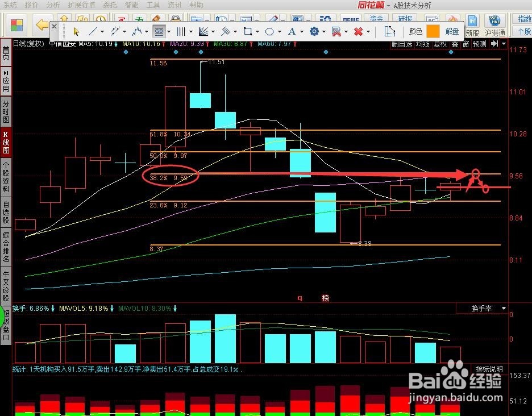The image size is (532, 416).
Task: Click the 解盘 button in drawing toolbar
Action: click(452, 32)
